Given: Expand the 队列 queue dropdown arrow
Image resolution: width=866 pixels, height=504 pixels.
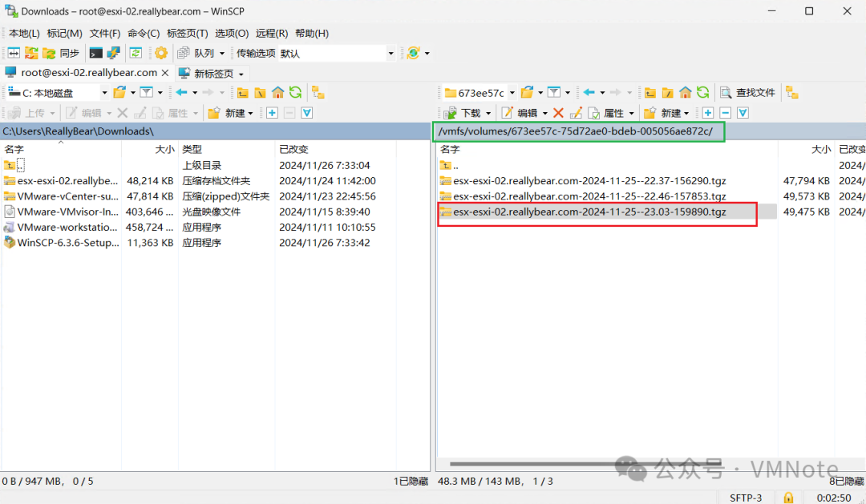Looking at the screenshot, I should point(222,54).
